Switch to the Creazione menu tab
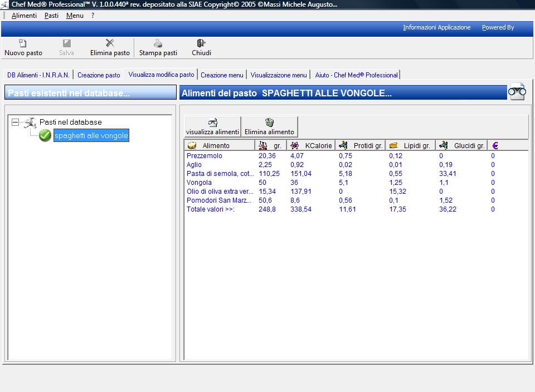The width and height of the screenshot is (535, 392). pyautogui.click(x=222, y=75)
